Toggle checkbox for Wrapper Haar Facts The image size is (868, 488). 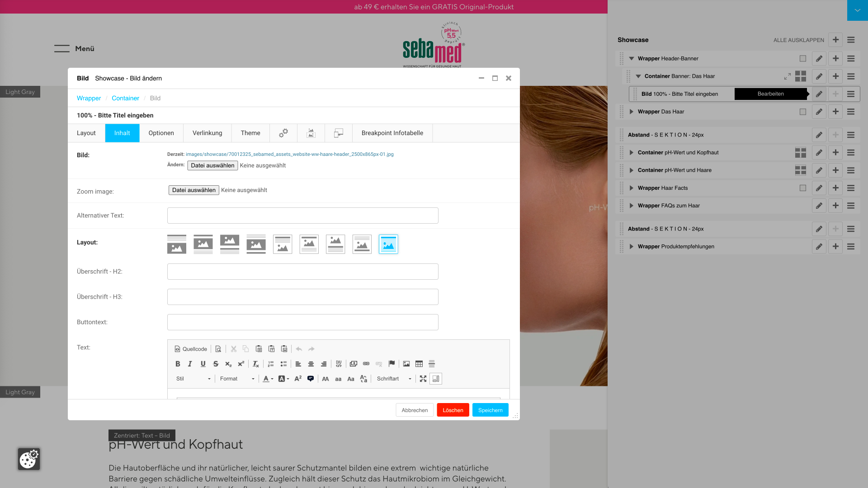(802, 188)
